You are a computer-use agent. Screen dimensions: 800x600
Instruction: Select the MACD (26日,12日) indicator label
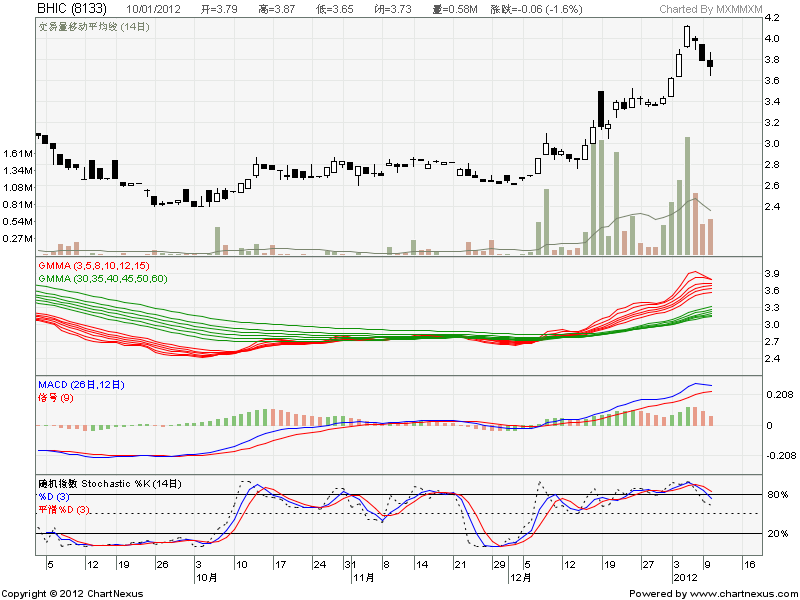[82, 385]
